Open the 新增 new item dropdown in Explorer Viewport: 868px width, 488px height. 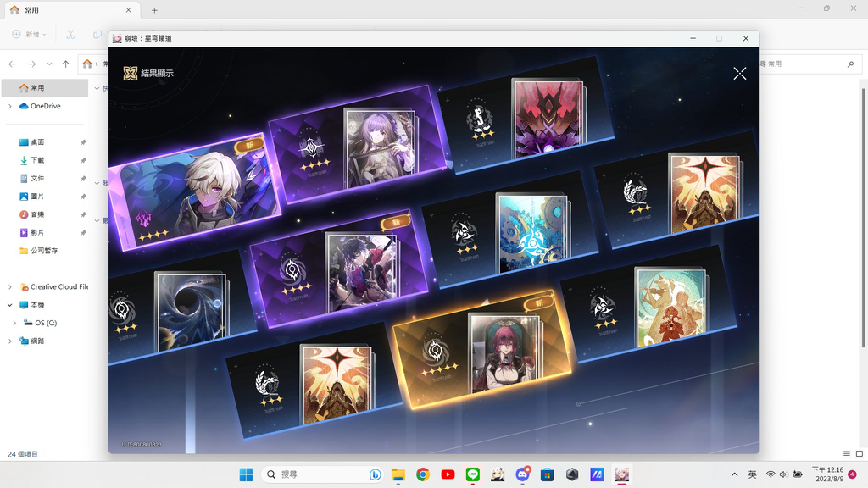pos(30,34)
